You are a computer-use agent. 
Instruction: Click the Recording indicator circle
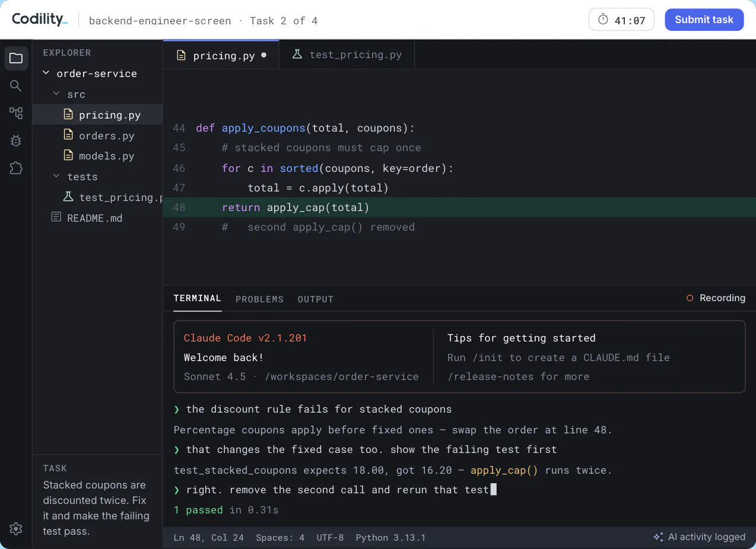pos(690,298)
